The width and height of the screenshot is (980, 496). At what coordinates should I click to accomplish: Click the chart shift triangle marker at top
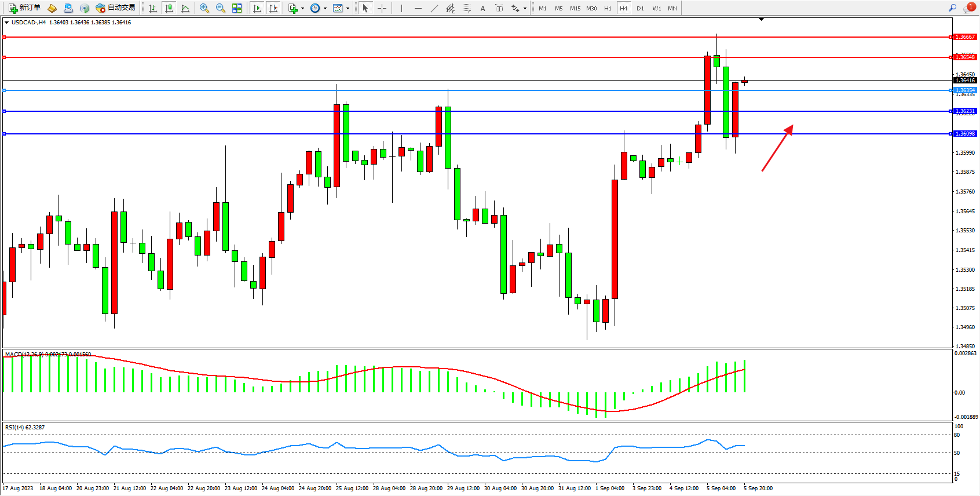click(761, 19)
